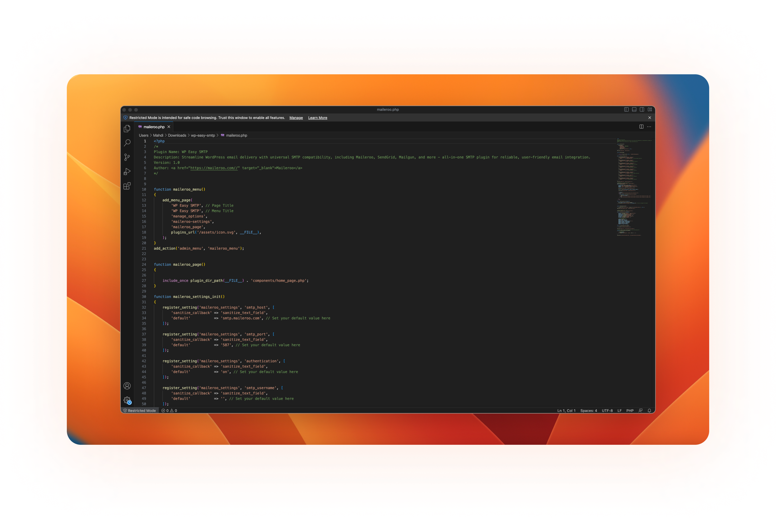Image resolution: width=776 pixels, height=532 pixels.
Task: Click Restricted Mode in status bar
Action: pyautogui.click(x=140, y=411)
